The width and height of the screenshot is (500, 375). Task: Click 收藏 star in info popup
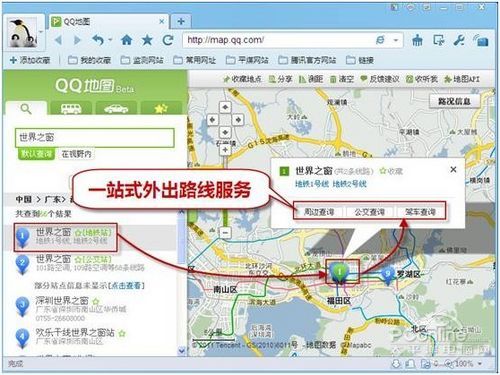pos(391,171)
